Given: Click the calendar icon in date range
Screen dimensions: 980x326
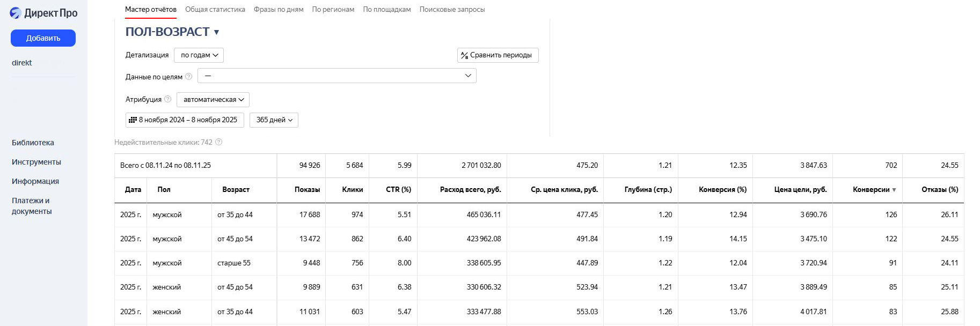Looking at the screenshot, I should [133, 120].
